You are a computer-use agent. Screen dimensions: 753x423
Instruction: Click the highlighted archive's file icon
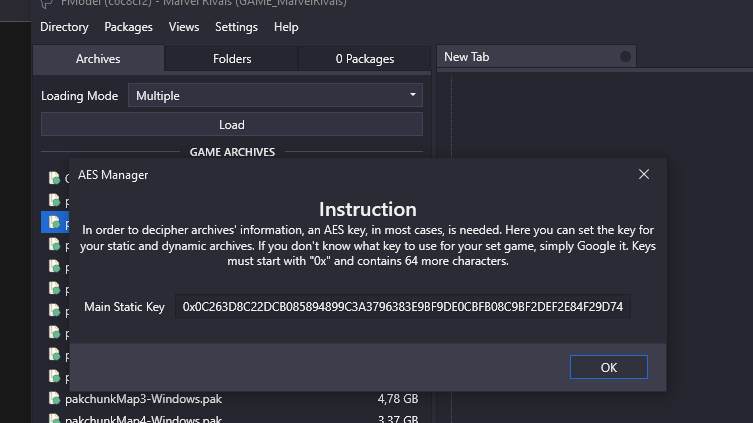[54, 223]
